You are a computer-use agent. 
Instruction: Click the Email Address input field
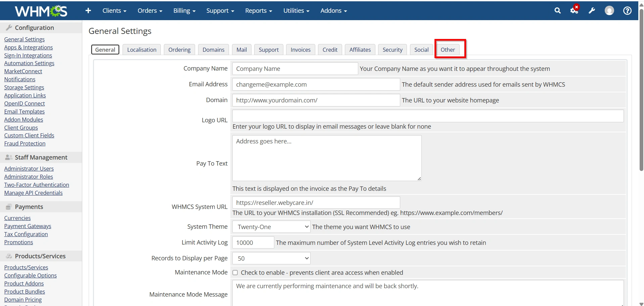pyautogui.click(x=316, y=84)
